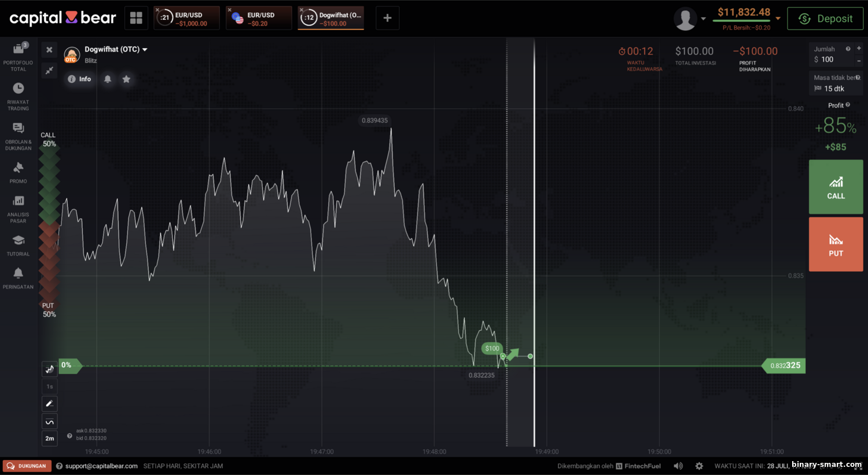Open the settings gear in footer
The image size is (868, 475).
[x=699, y=466]
